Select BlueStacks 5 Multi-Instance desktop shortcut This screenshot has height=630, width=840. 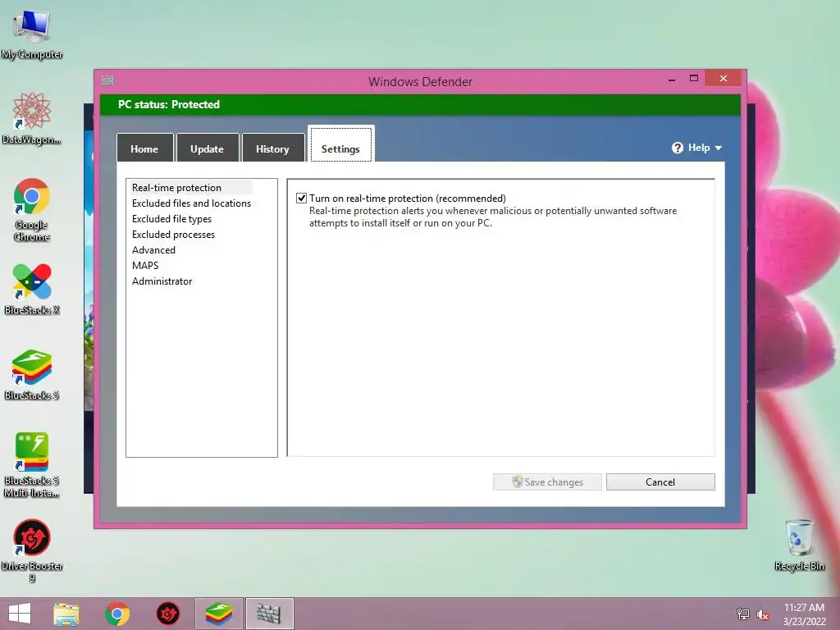pos(32,465)
